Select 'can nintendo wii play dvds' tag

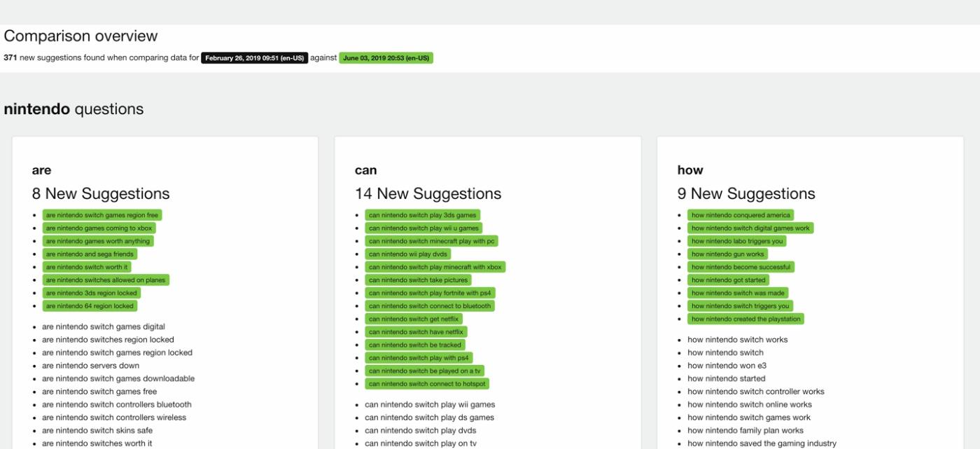[407, 254]
